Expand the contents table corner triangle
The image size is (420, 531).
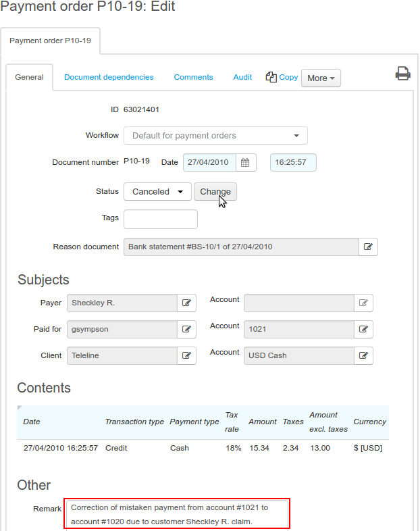tap(20, 407)
